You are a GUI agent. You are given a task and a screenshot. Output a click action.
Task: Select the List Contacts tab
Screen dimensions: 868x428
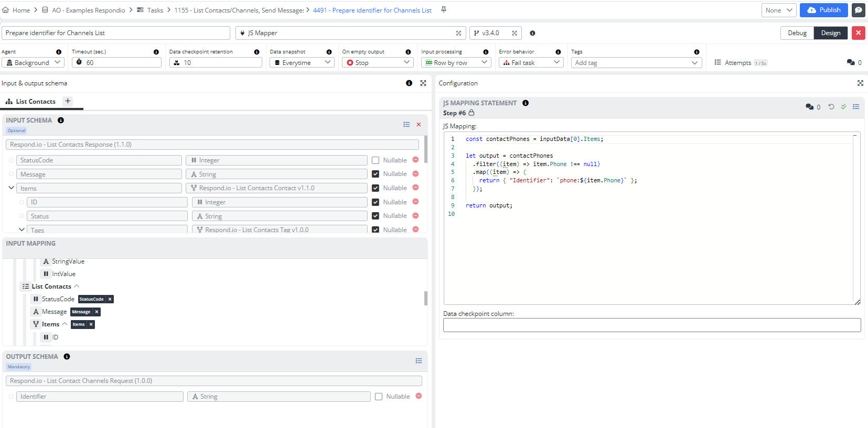35,102
